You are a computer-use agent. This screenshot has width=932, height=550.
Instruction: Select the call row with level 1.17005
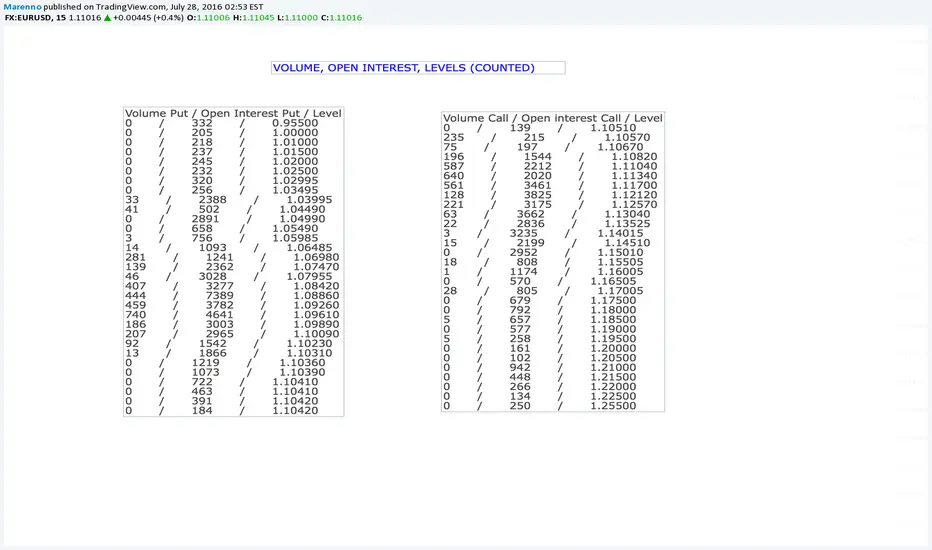[543, 291]
